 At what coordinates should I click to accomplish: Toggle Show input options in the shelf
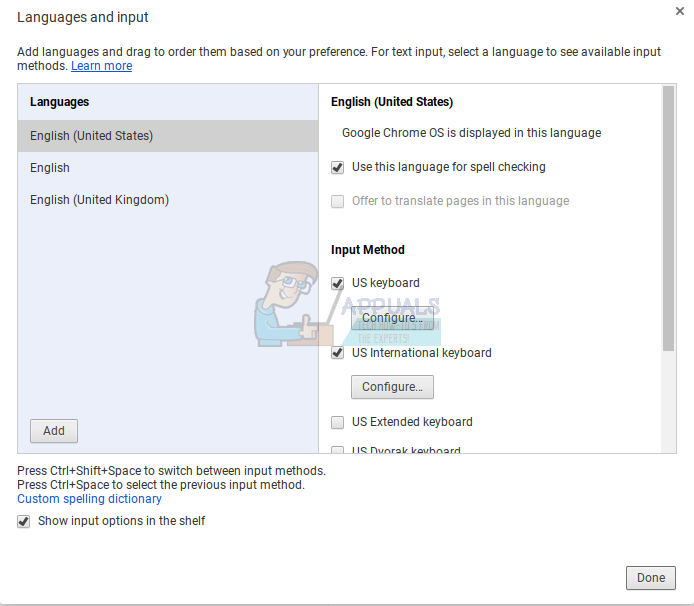[x=24, y=521]
